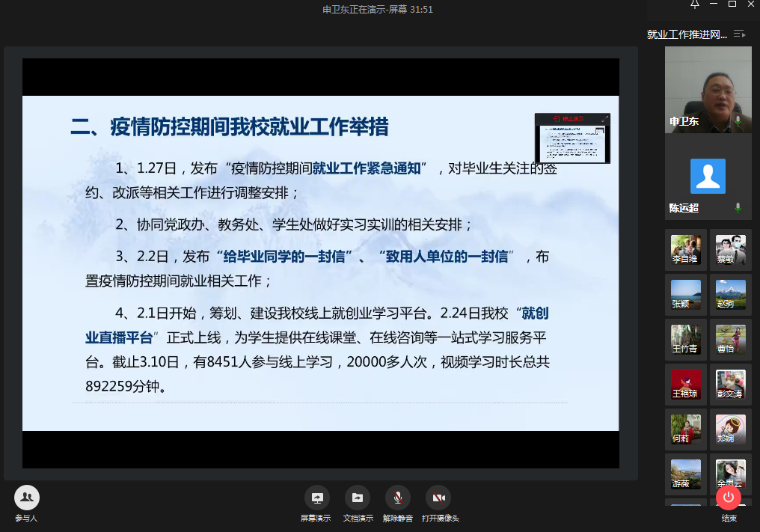Unmute microphone (解除静音)
The image size is (760, 532).
click(397, 498)
